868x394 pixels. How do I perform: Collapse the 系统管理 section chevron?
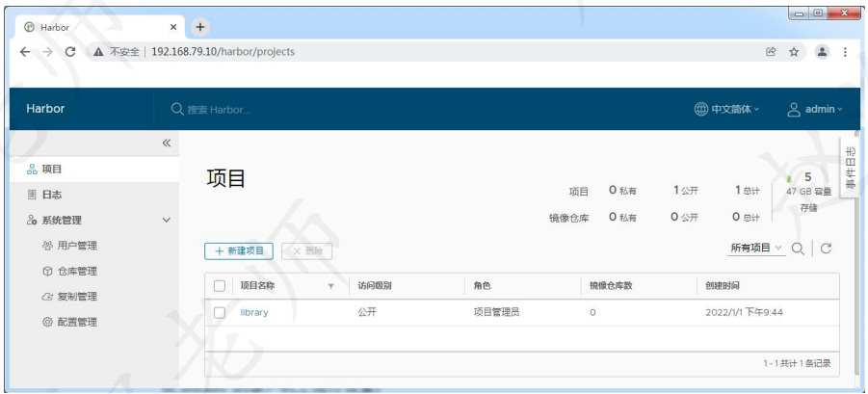coord(166,221)
